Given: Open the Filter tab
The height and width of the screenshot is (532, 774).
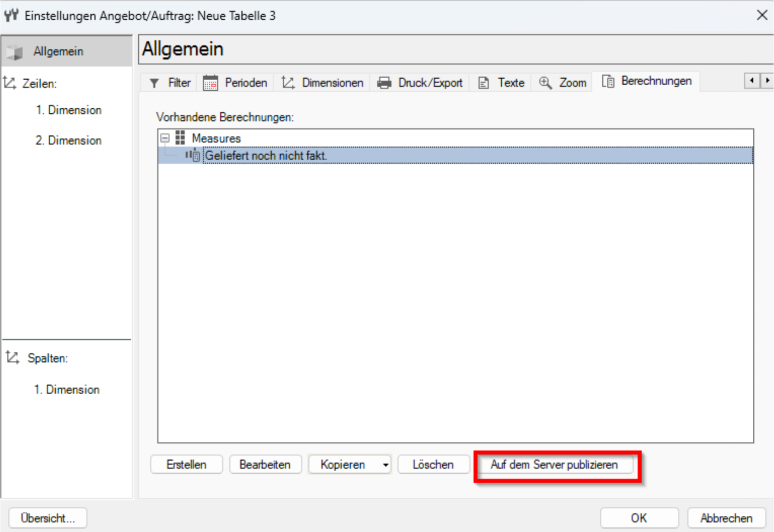Looking at the screenshot, I should 170,83.
